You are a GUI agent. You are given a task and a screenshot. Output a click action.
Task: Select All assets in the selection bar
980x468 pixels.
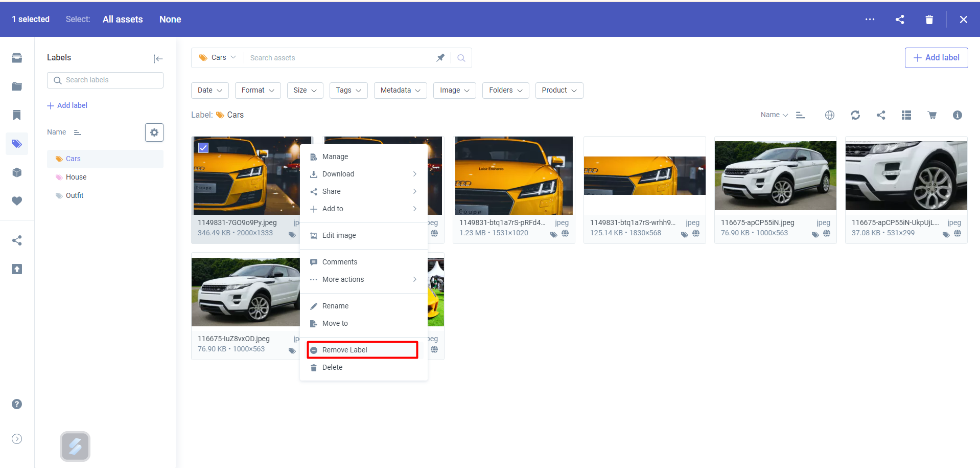(123, 19)
